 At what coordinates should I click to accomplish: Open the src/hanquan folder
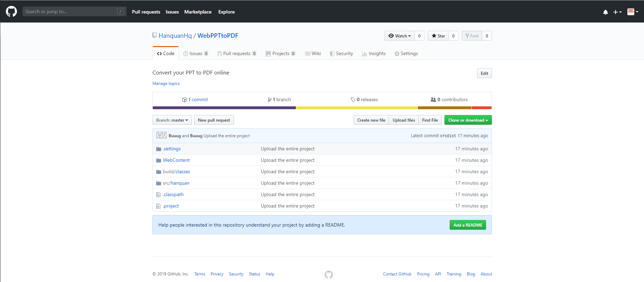click(x=176, y=183)
